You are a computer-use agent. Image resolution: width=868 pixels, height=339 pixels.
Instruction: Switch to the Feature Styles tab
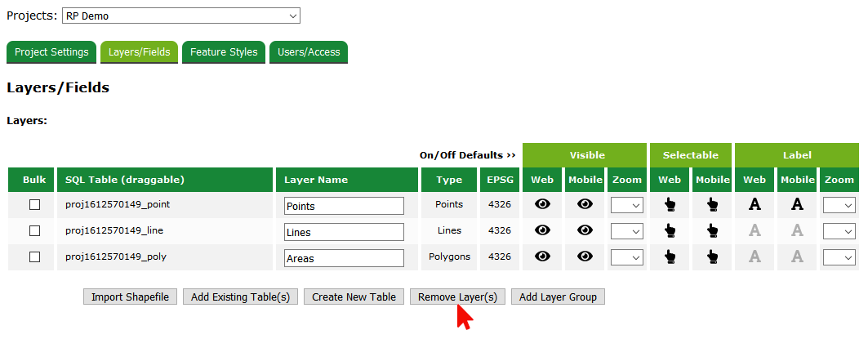[x=224, y=52]
